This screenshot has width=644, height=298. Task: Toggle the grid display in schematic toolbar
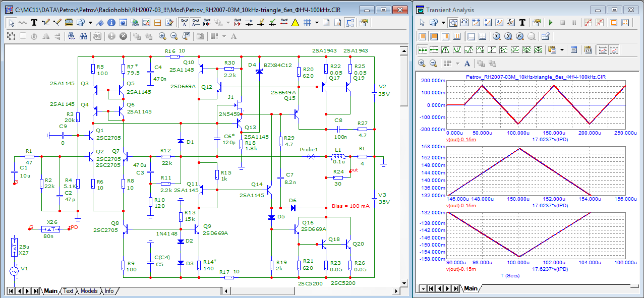tap(306, 23)
